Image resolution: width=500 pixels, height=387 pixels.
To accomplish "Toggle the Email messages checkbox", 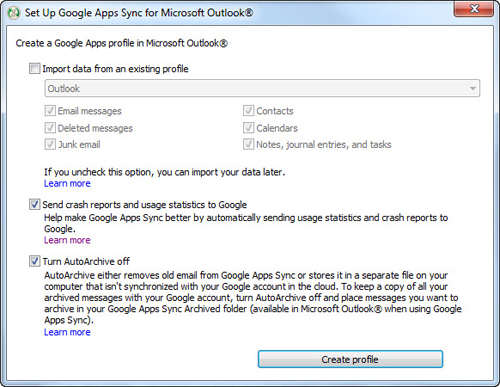I will click(50, 111).
